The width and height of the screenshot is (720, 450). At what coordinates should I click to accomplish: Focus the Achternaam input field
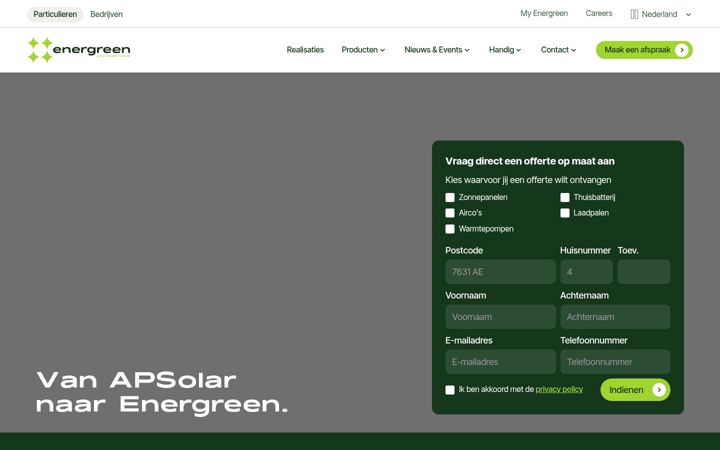pos(615,317)
